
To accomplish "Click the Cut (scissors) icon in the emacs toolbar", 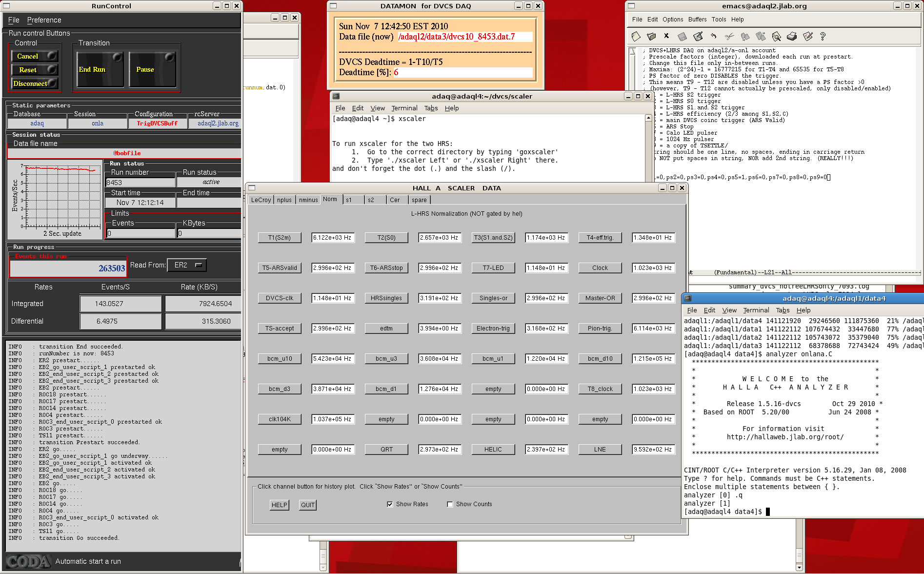I will point(729,37).
